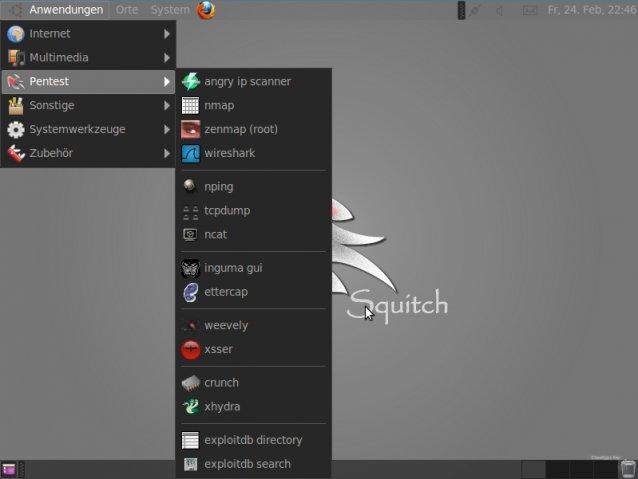This screenshot has width=638, height=479.
Task: Click the xhydra dragon icon
Action: point(190,407)
